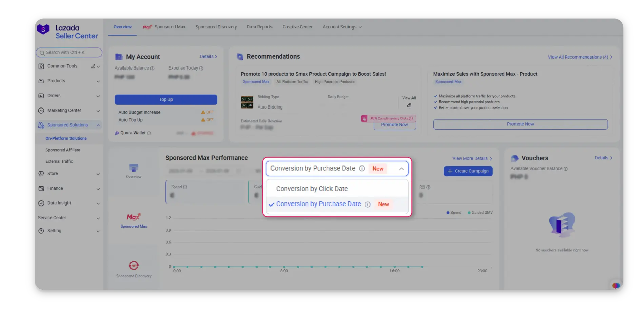644x313 pixels.
Task: Click the chat assistant icon at bottom right
Action: coord(616,286)
